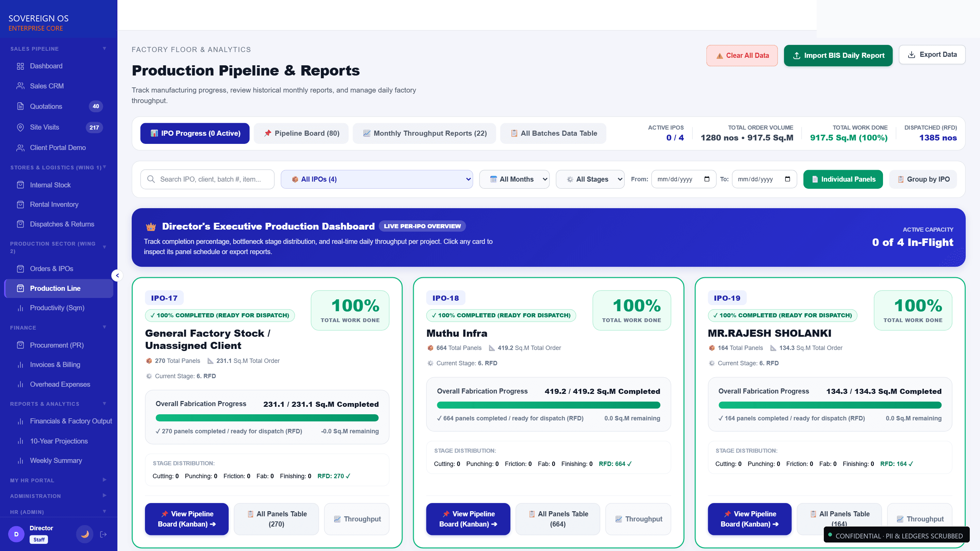The image size is (980, 551).
Task: Collapse the Finance section
Action: tap(59, 328)
